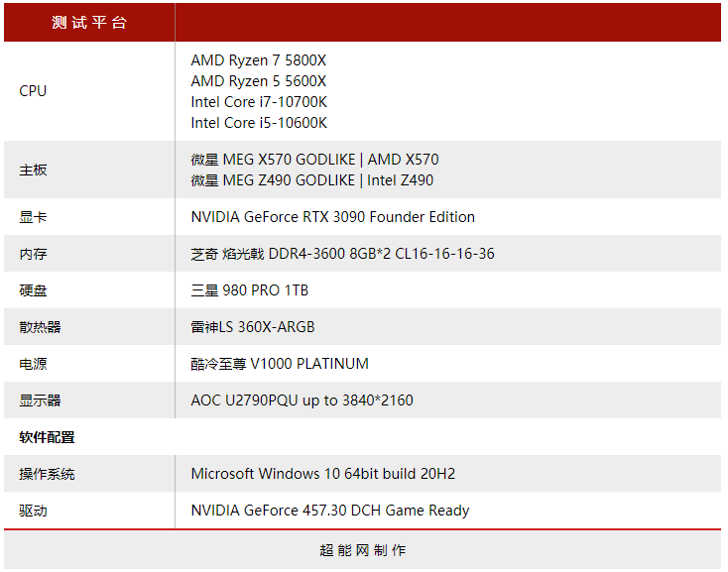The width and height of the screenshot is (728, 572).
Task: Select the Intel Core i5-10600K line
Action: coord(259,123)
